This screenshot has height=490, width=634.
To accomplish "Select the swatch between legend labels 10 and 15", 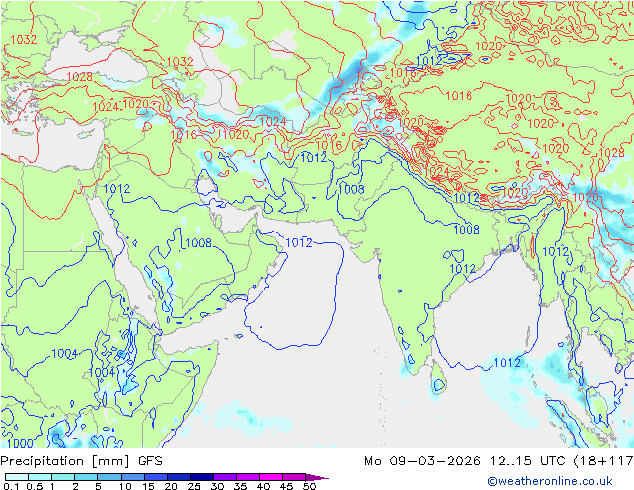I will pyautogui.click(x=133, y=477).
